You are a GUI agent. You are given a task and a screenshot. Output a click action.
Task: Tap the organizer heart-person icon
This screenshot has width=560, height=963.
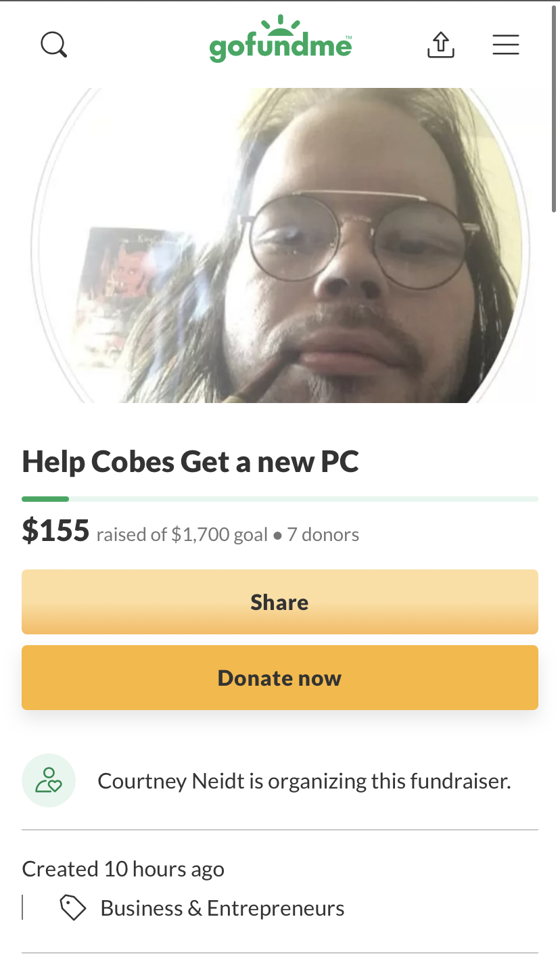click(49, 780)
